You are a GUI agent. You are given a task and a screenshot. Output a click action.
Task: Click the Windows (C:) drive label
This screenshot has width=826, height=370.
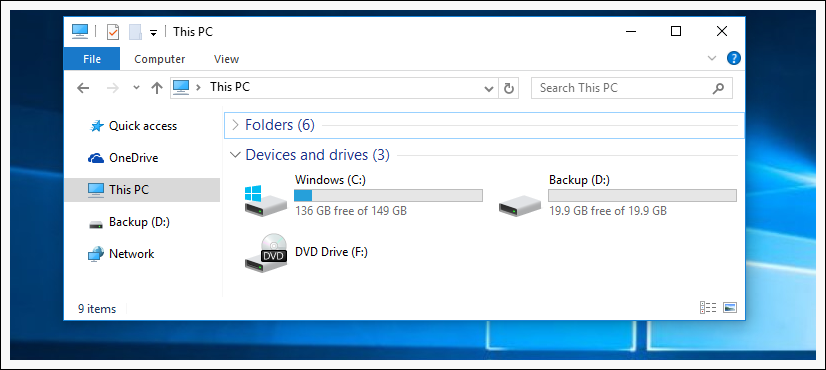click(330, 180)
